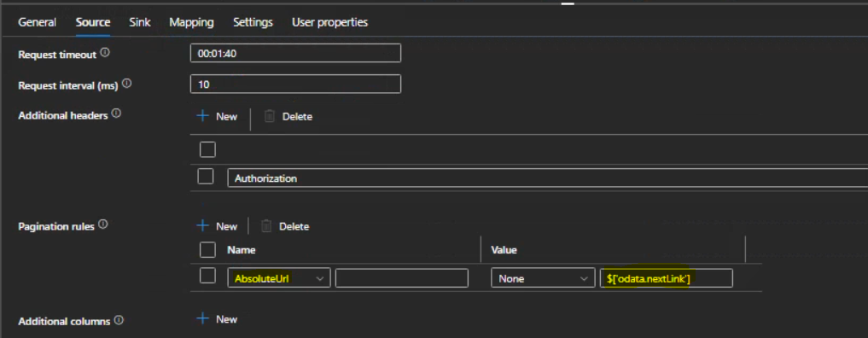The image size is (868, 338).
Task: Add a New pagination rule
Action: click(x=218, y=226)
